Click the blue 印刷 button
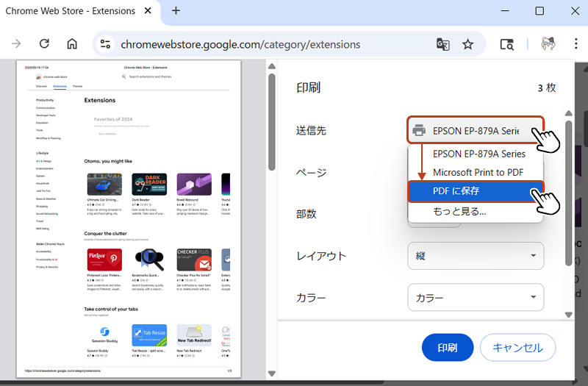 click(x=448, y=347)
